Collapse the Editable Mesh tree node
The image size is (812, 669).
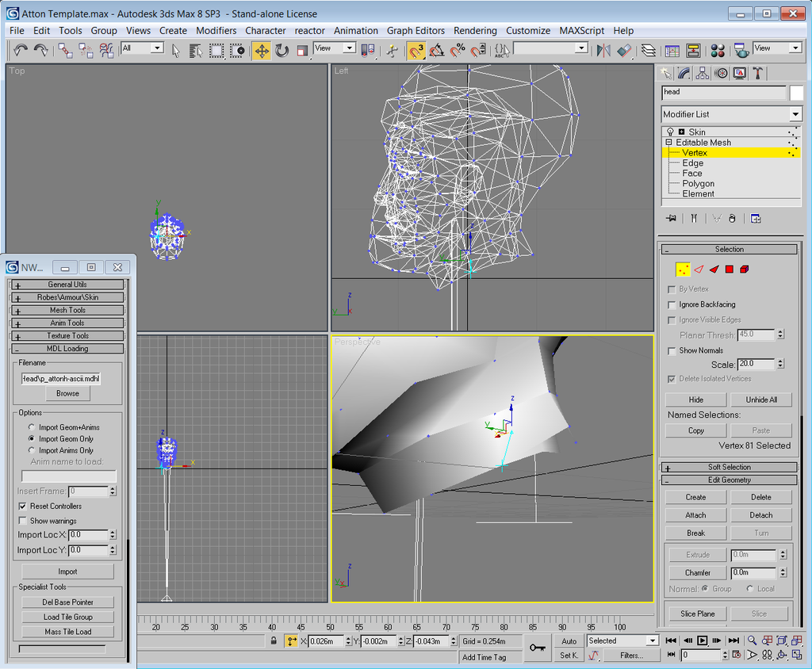pos(668,143)
